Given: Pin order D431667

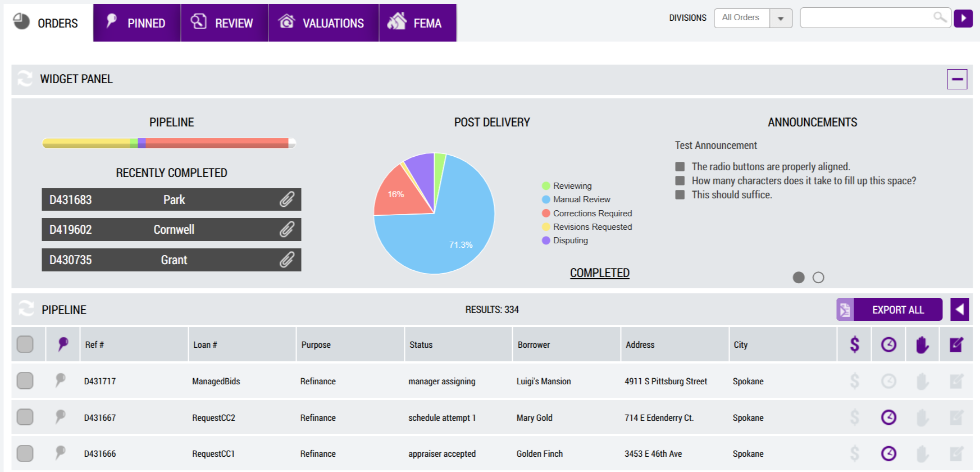Looking at the screenshot, I should [60, 417].
